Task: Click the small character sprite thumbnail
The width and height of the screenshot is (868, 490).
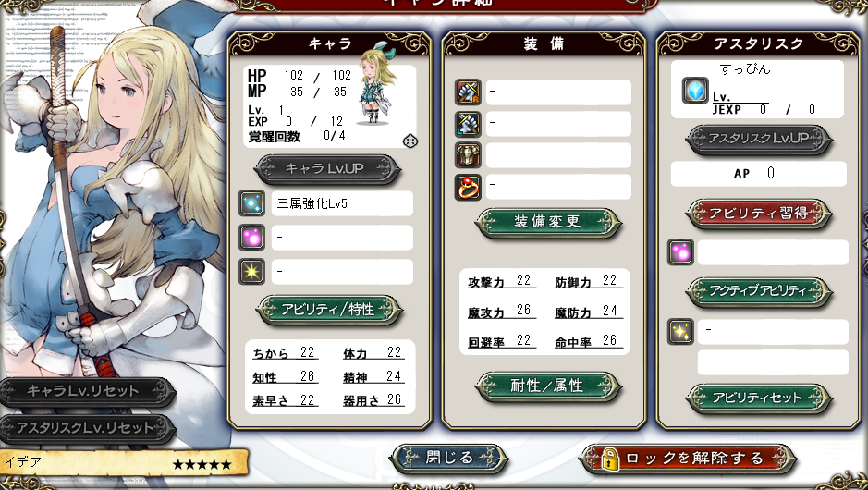Action: [x=378, y=86]
